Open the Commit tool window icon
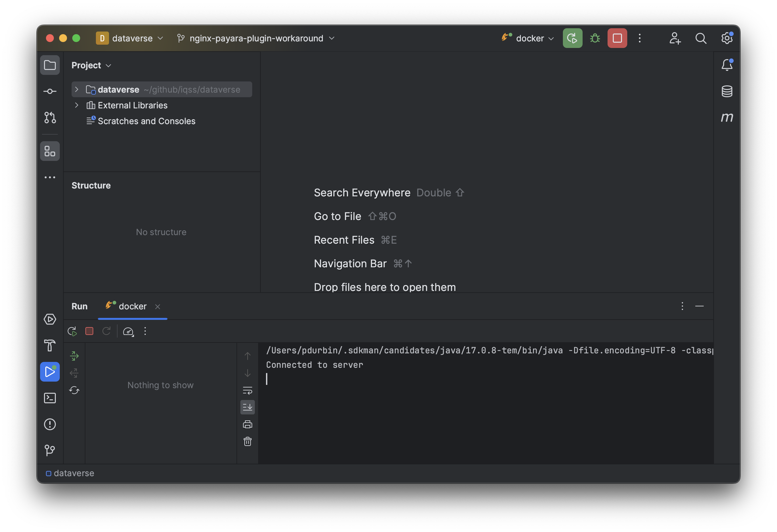The height and width of the screenshot is (532, 777). tap(50, 91)
